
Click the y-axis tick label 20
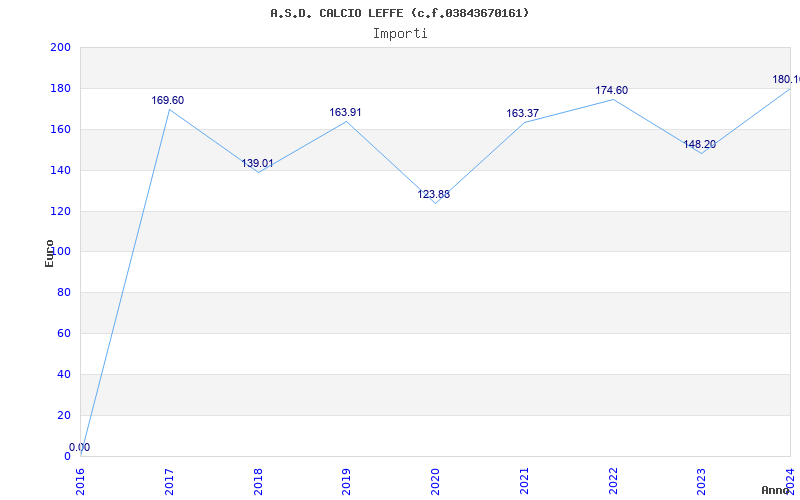[64, 415]
